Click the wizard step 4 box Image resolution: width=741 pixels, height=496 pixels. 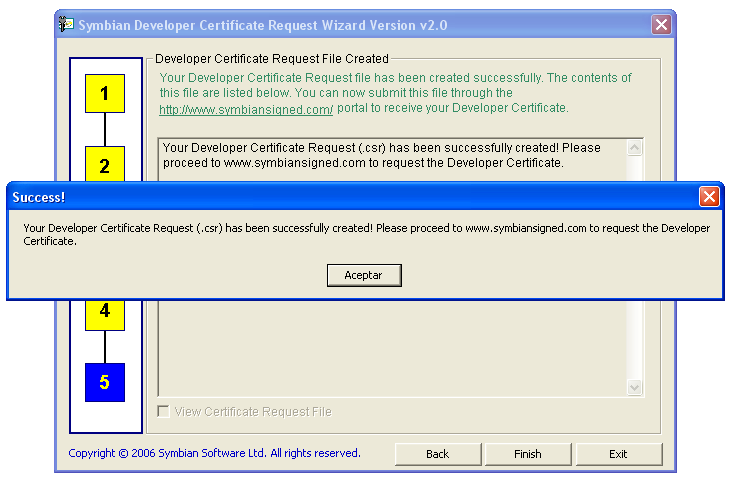[105, 315]
